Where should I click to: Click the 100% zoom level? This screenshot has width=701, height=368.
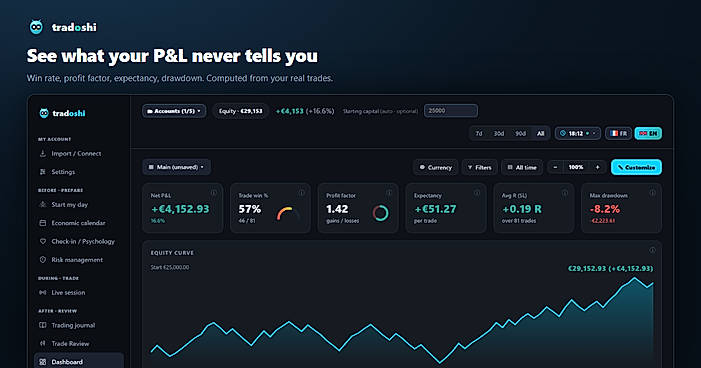pyautogui.click(x=576, y=167)
